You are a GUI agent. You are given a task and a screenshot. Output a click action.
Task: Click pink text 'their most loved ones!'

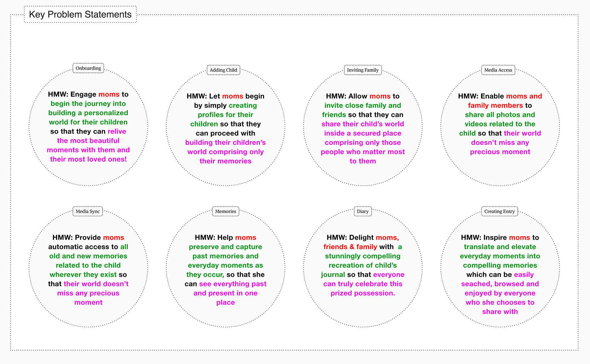tap(88, 159)
